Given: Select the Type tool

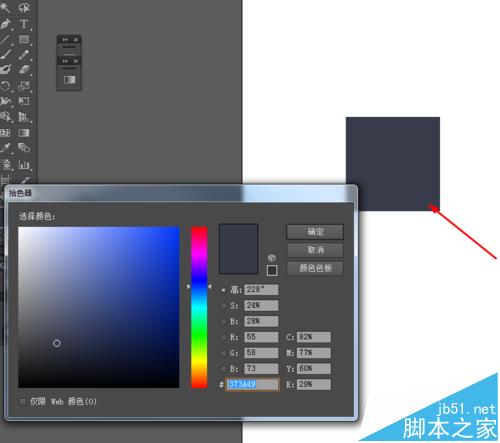Looking at the screenshot, I should [24, 24].
